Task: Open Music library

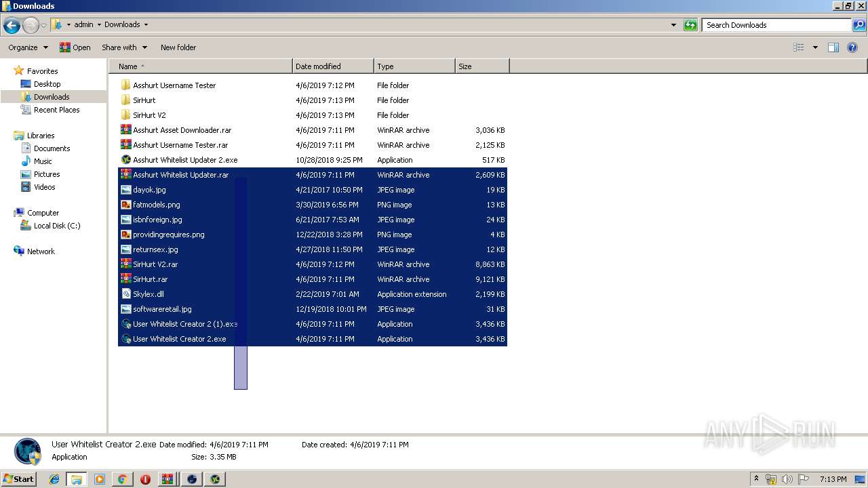Action: pyautogui.click(x=43, y=161)
